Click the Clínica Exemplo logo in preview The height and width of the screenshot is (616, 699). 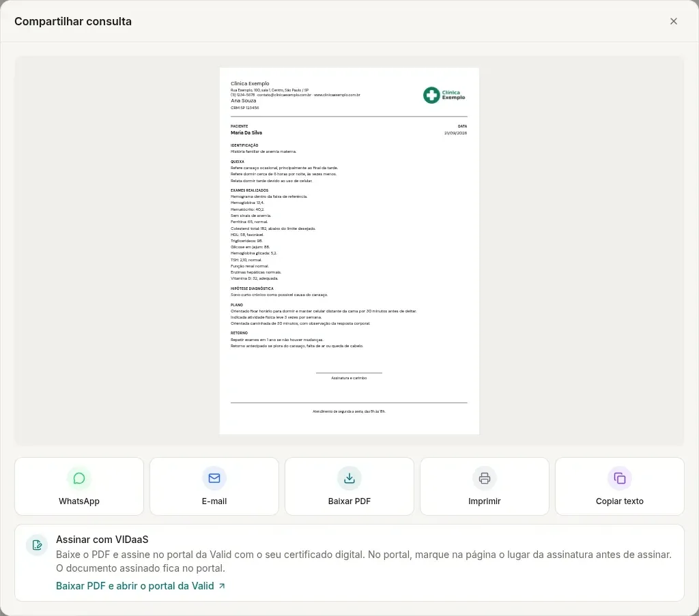444,95
